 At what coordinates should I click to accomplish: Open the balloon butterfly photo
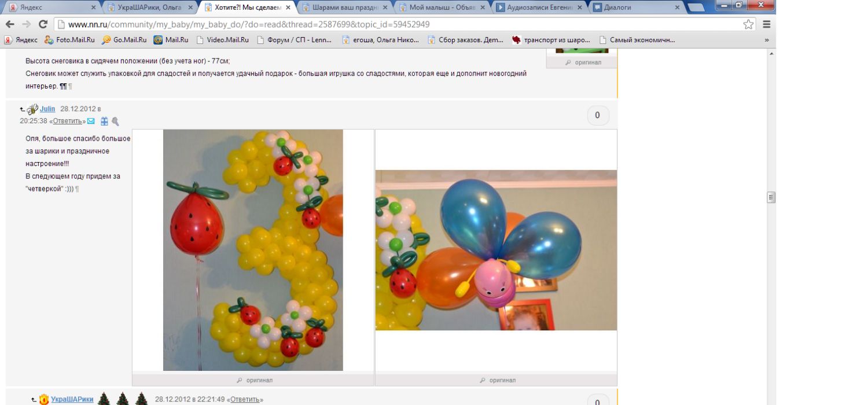point(496,250)
